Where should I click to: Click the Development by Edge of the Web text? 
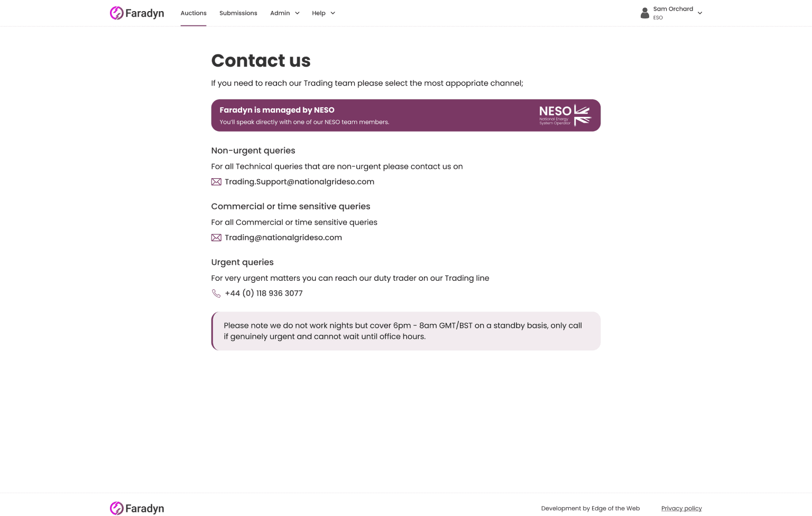click(x=590, y=509)
